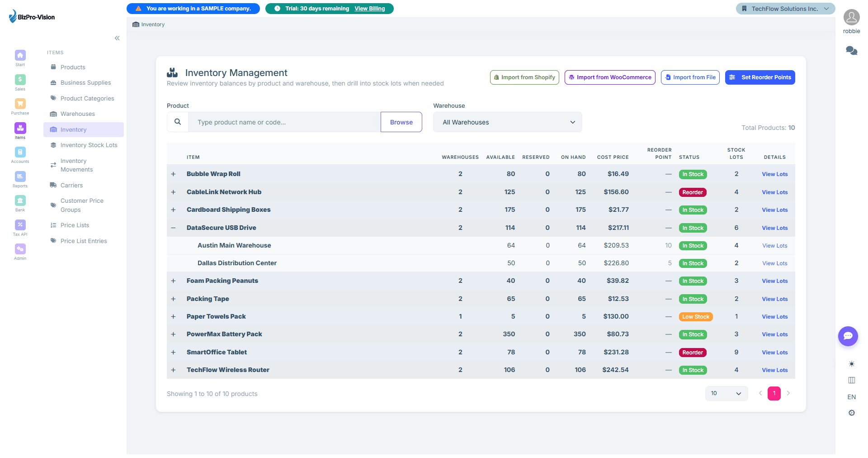Expand the SmartOffice Tablet row
The width and height of the screenshot is (868, 458).
coord(173,353)
